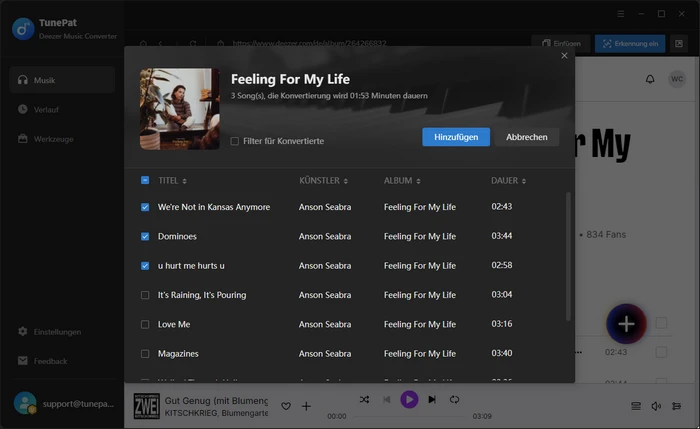
Task: Uncheck We're Not in Kansas Anymore
Action: [145, 207]
